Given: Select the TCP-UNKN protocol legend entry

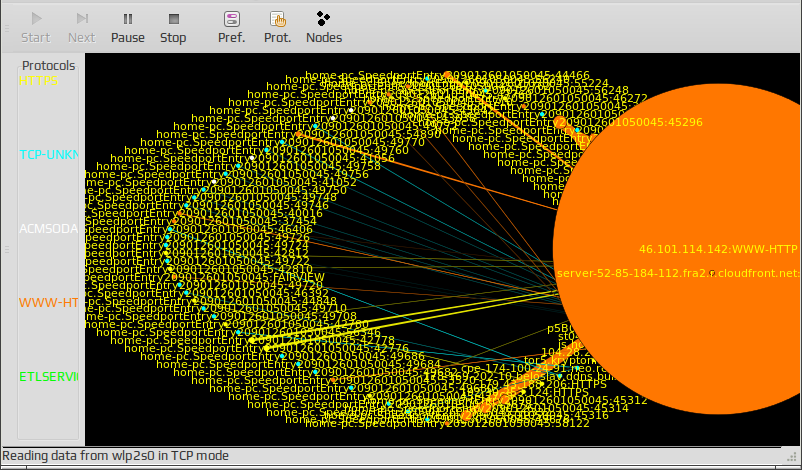Looking at the screenshot, I should [49, 154].
